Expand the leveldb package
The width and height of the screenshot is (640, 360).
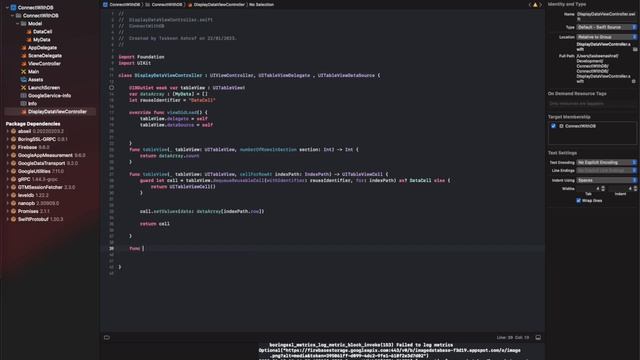(x=7, y=195)
